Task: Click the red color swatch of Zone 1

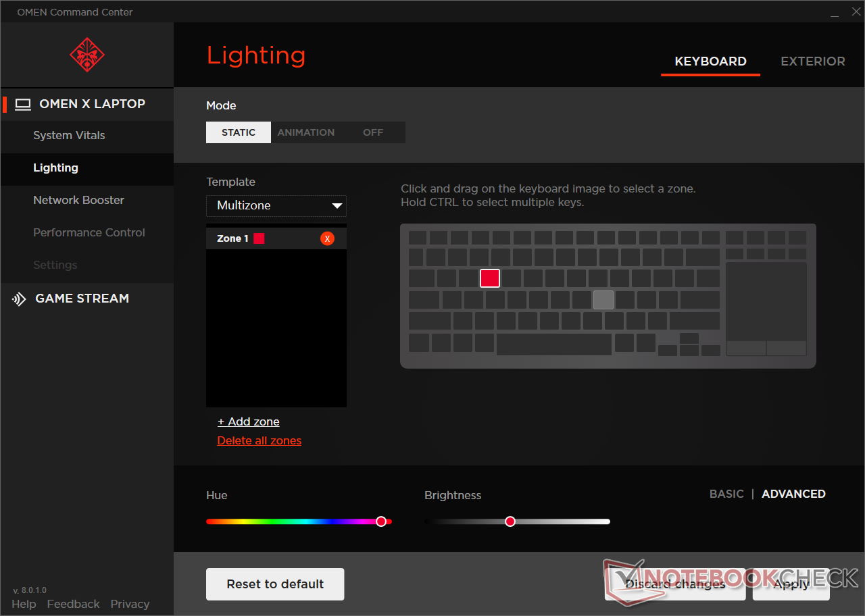Action: [259, 238]
